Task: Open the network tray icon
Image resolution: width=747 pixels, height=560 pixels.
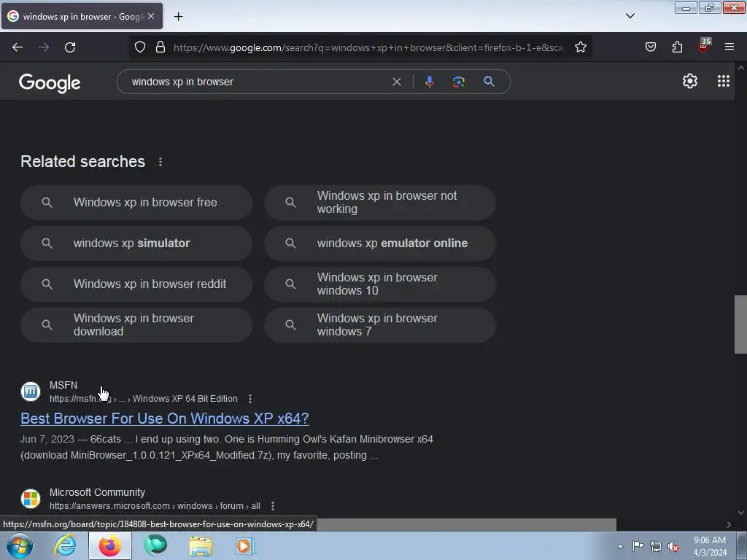Action: tap(656, 547)
